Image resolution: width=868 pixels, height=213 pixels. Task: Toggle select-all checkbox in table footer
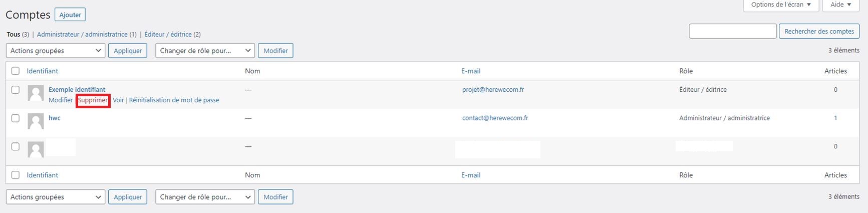coord(16,175)
